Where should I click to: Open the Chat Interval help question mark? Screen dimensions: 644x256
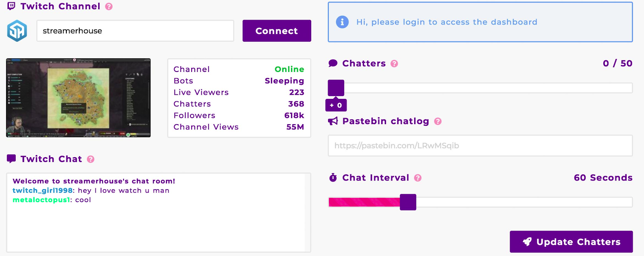click(418, 178)
